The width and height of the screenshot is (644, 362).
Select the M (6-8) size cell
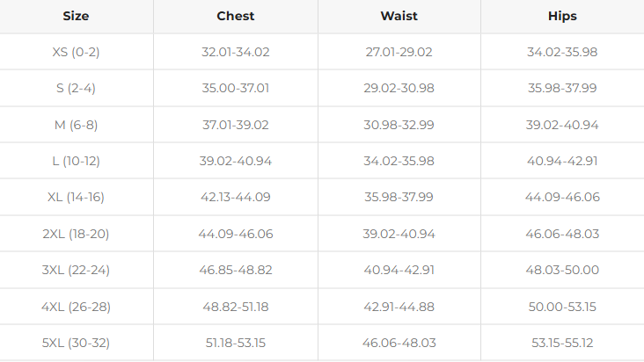coord(76,125)
